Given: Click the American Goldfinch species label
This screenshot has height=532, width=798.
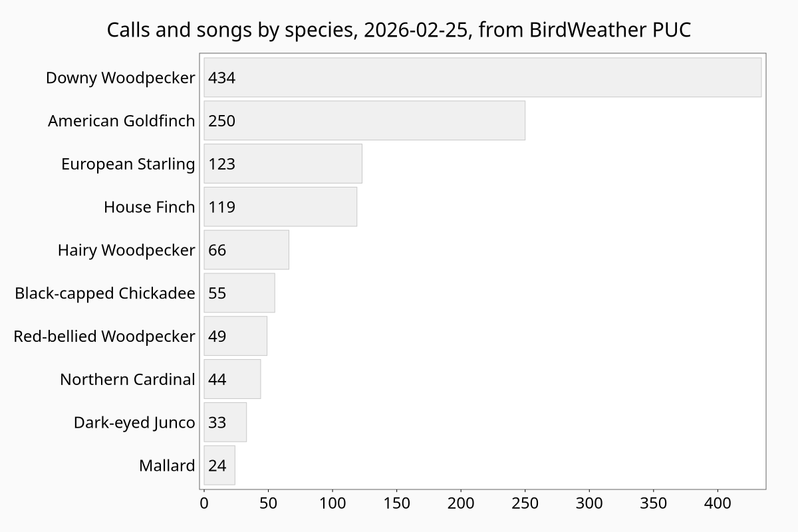Looking at the screenshot, I should coord(122,121).
